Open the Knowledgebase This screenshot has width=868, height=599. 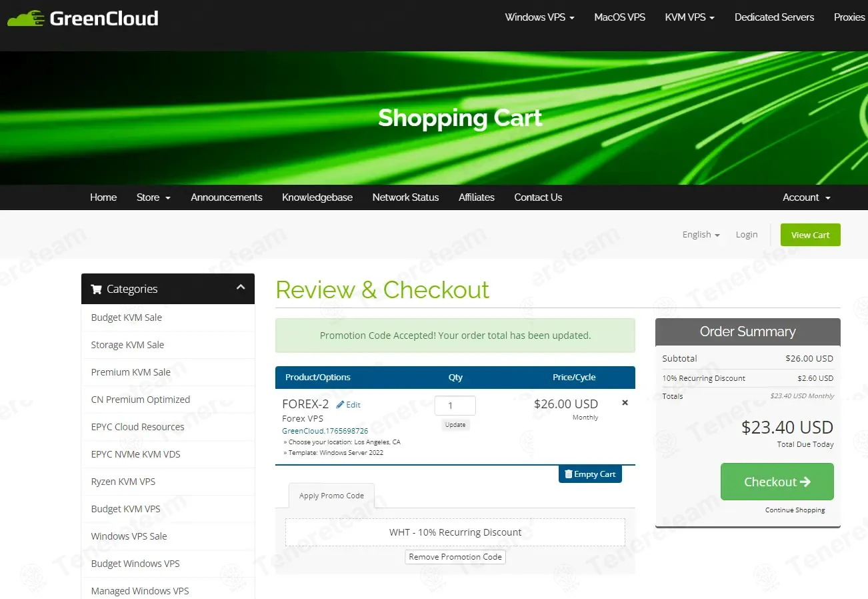[x=317, y=197]
